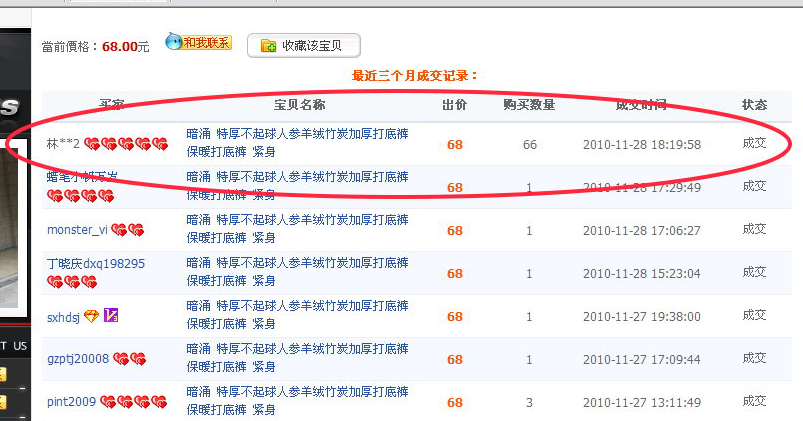
Task: Click the time 2010-11-27 19:38:00
Action: pyautogui.click(x=642, y=317)
